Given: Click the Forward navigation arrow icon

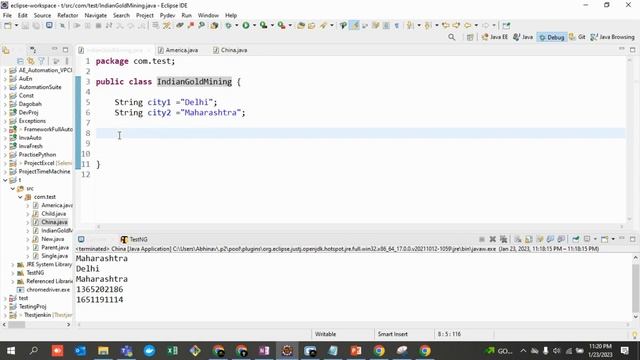Looking at the screenshot, I should click(x=486, y=25).
